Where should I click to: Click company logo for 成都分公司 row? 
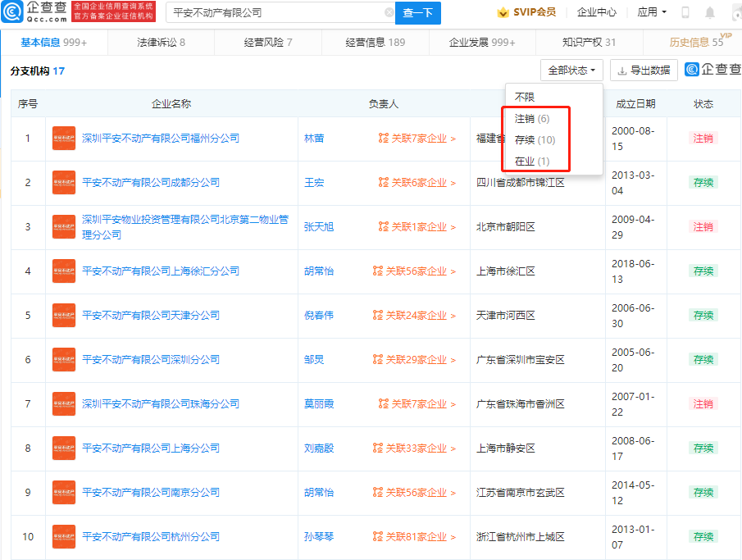pyautogui.click(x=64, y=182)
